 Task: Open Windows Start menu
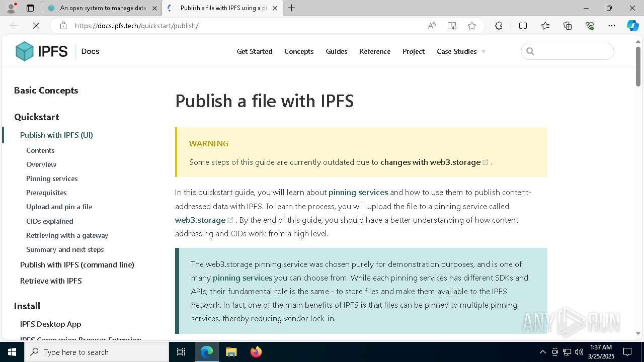coord(12,352)
